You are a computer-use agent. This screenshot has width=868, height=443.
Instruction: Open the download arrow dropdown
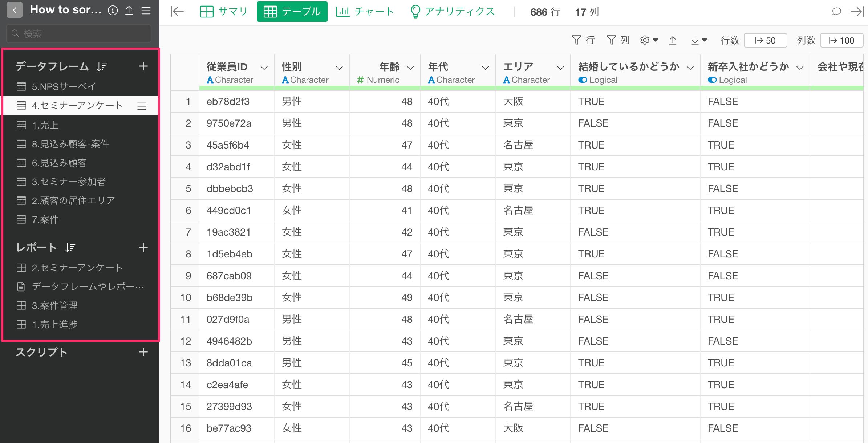coord(699,40)
